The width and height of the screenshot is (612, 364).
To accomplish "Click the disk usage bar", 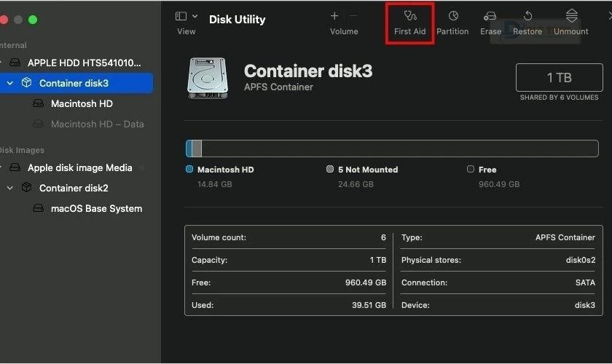I will point(392,149).
